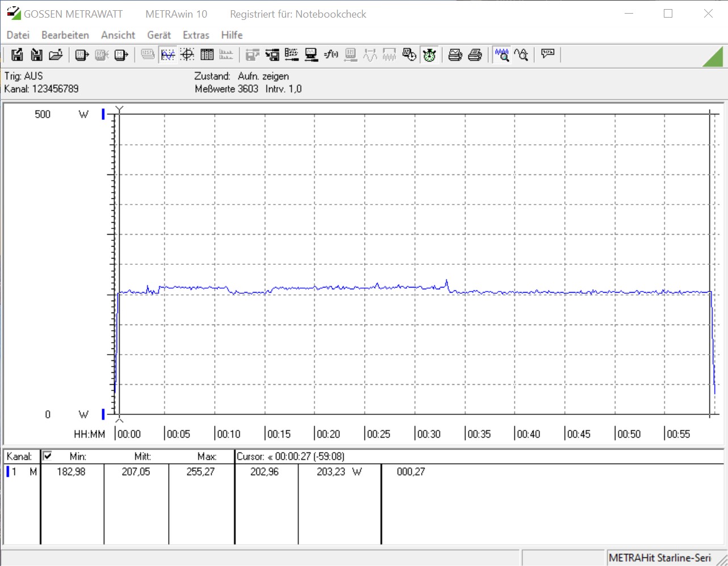Click the Mitt value 207,05

[136, 472]
